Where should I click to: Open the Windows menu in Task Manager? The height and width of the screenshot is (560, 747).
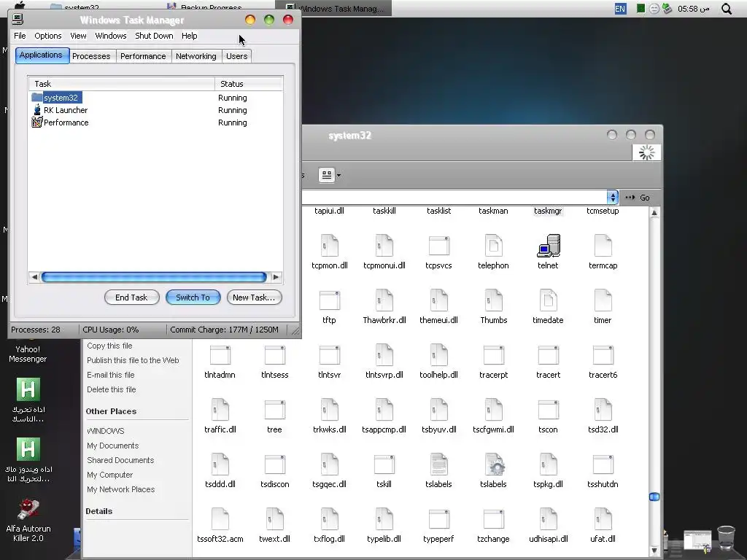point(111,36)
